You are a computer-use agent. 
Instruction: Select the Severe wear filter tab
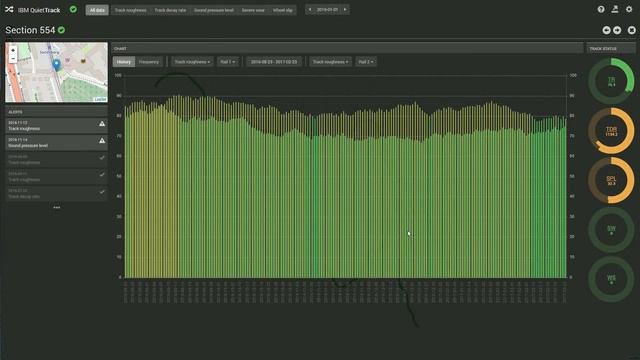pyautogui.click(x=253, y=10)
